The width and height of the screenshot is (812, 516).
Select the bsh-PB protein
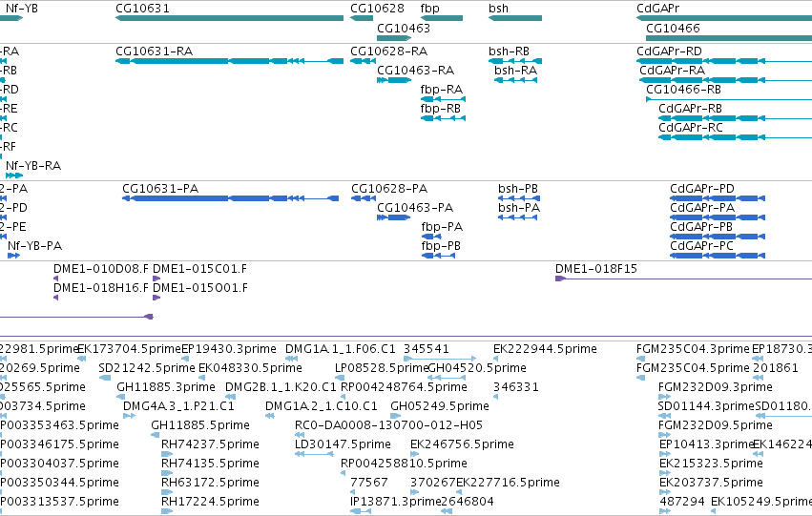519,198
